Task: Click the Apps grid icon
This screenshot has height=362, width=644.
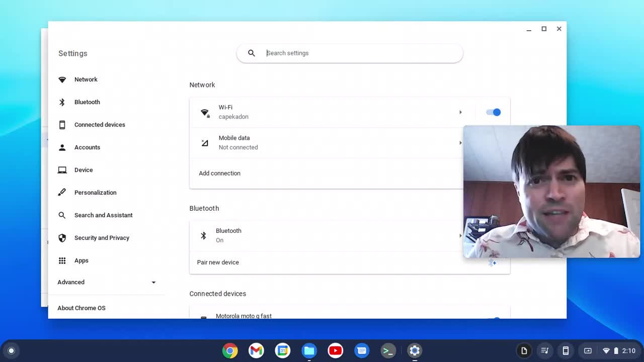Action: coord(62,260)
